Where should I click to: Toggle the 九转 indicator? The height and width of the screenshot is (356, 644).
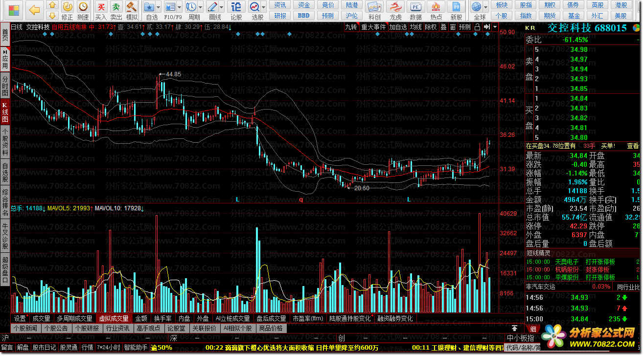click(x=351, y=27)
